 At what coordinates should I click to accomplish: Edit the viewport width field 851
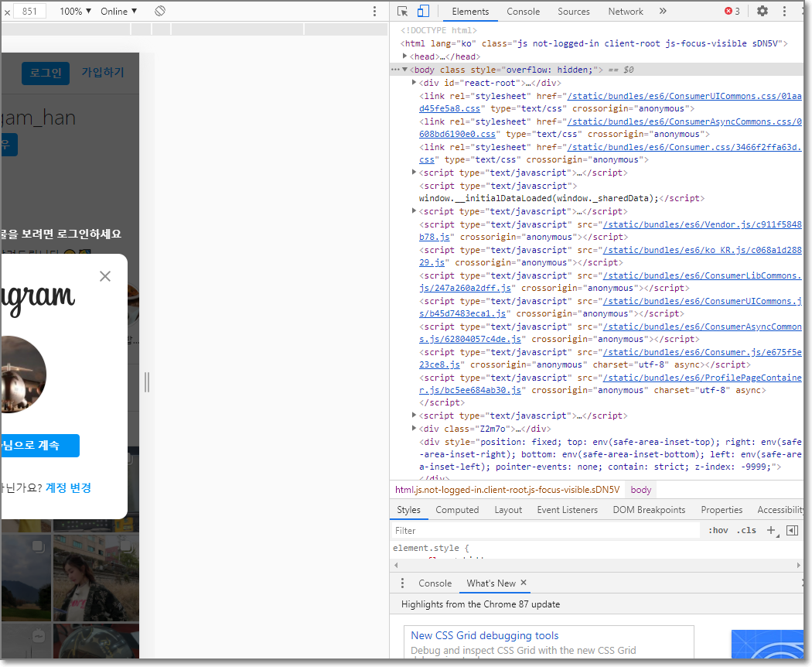point(29,11)
